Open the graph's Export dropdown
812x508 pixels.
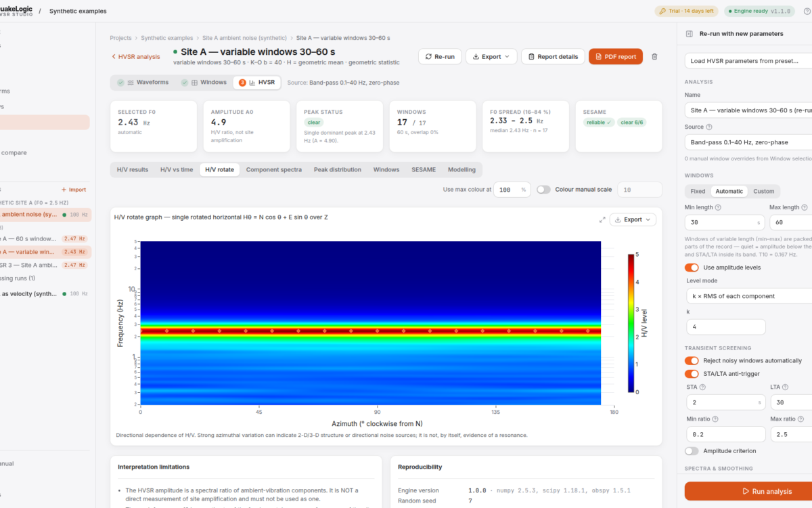click(x=633, y=219)
